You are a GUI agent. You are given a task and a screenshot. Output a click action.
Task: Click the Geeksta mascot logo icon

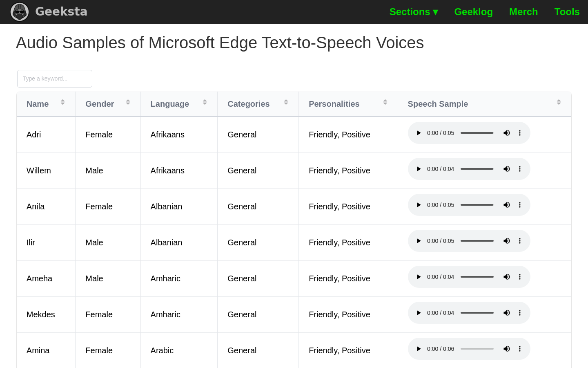click(x=20, y=11)
